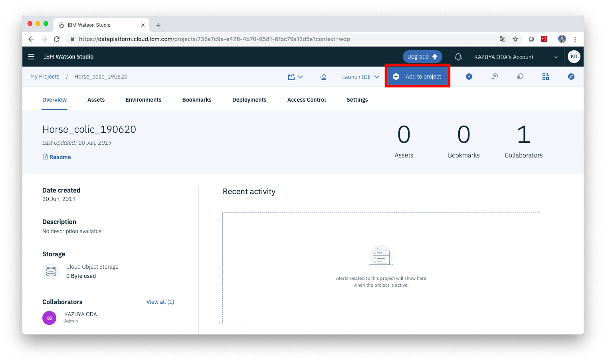
Task: Click the activity history icon
Action: point(495,76)
